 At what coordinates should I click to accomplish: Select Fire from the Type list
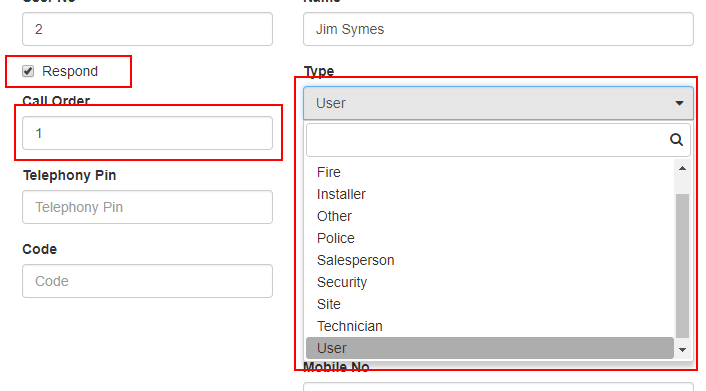[x=490, y=172]
